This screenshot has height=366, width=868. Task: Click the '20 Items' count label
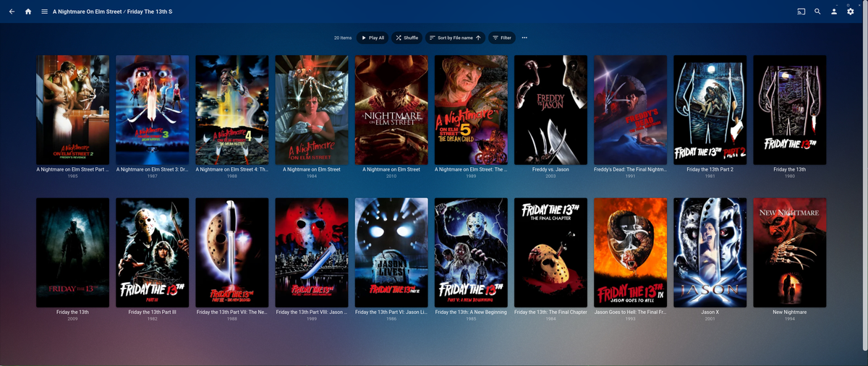[x=343, y=38]
